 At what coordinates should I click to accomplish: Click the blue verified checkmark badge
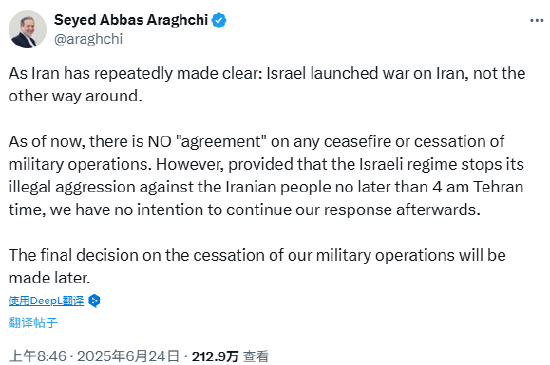coord(219,20)
